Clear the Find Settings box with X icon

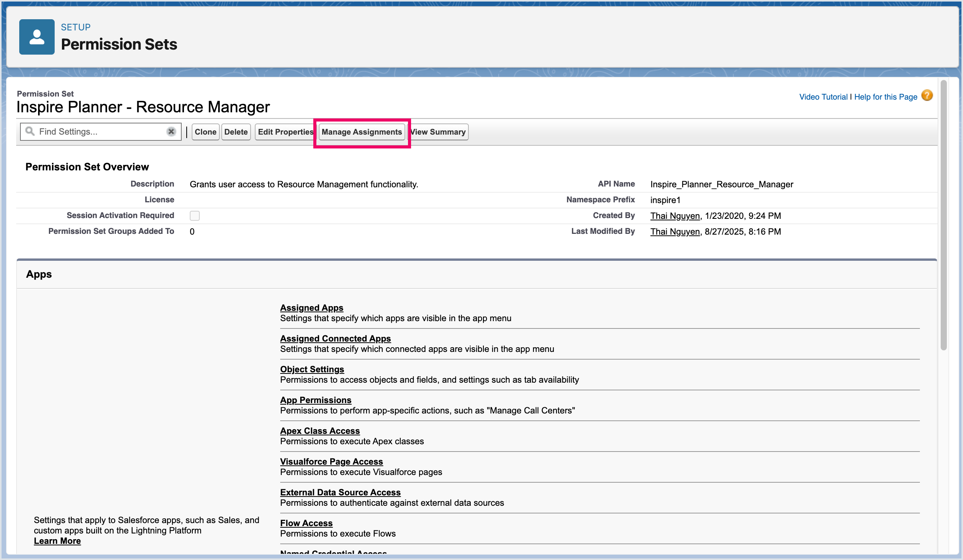coord(171,132)
